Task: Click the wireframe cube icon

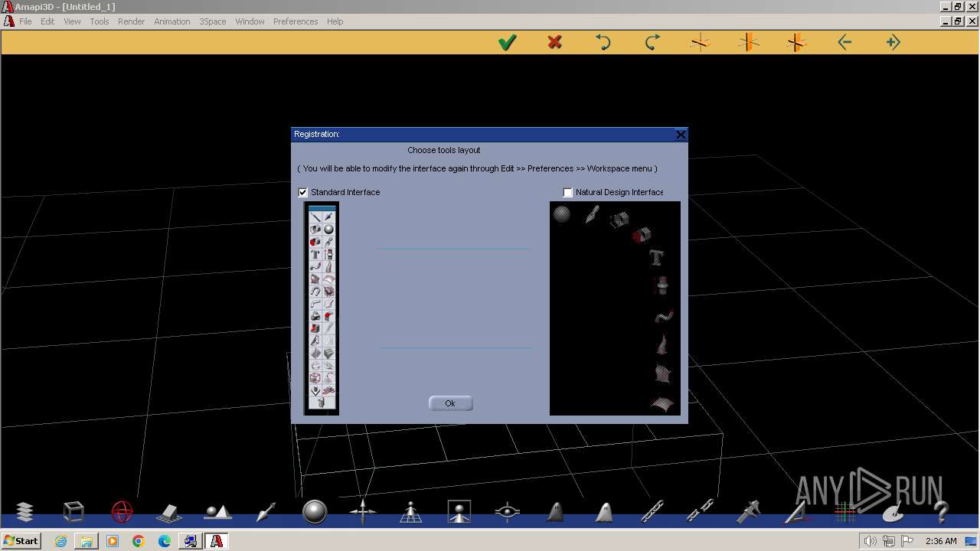Action: pos(73,511)
